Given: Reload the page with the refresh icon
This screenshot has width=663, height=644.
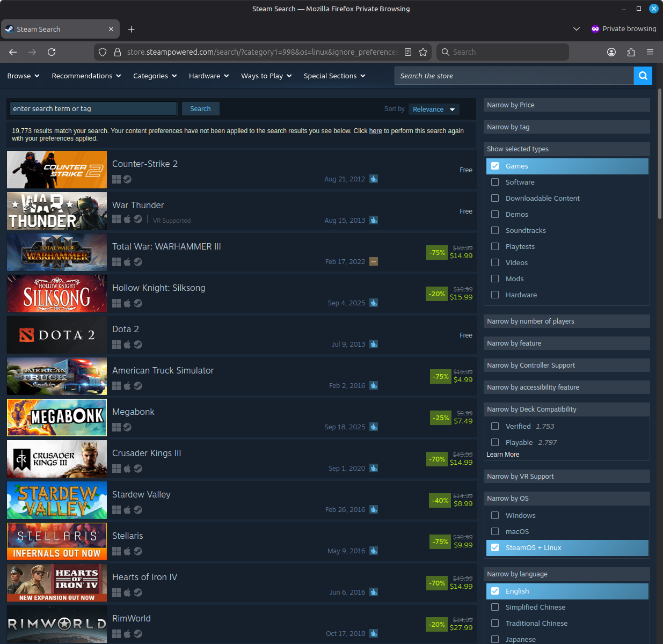Looking at the screenshot, I should 52,52.
